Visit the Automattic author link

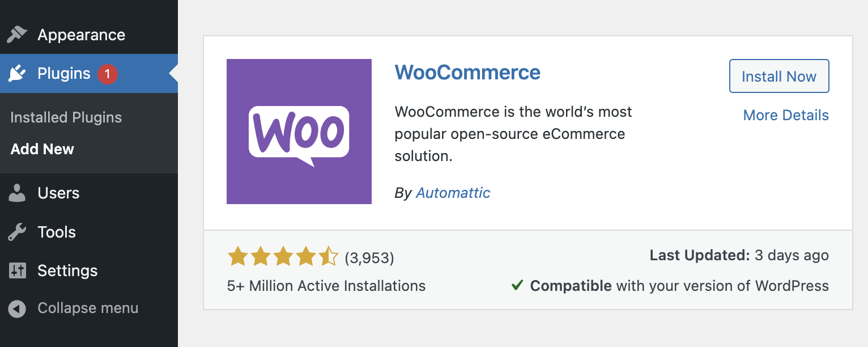[453, 193]
